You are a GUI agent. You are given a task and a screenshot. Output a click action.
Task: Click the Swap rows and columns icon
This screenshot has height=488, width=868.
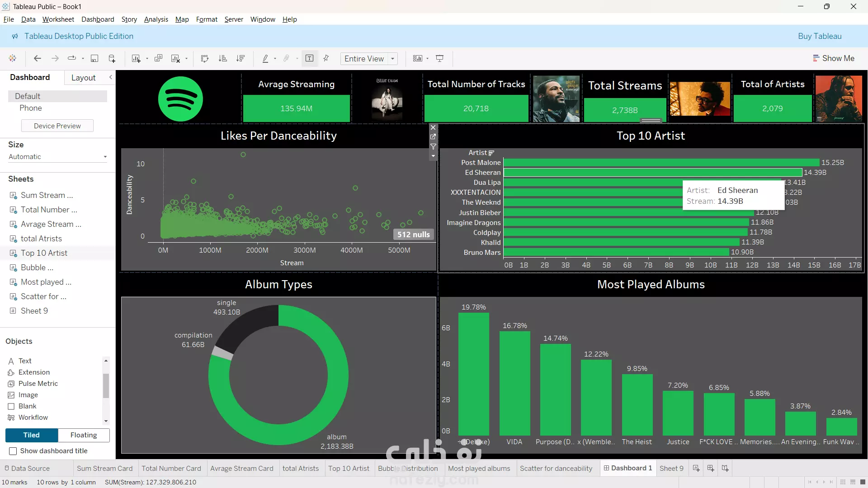(205, 58)
